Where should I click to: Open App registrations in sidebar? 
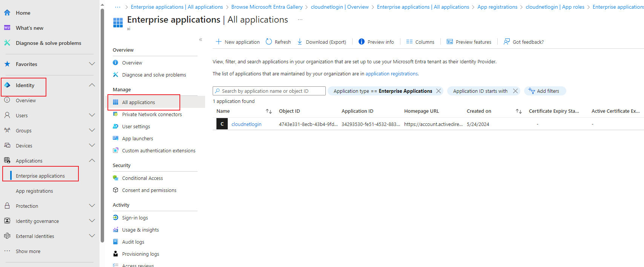tap(34, 191)
